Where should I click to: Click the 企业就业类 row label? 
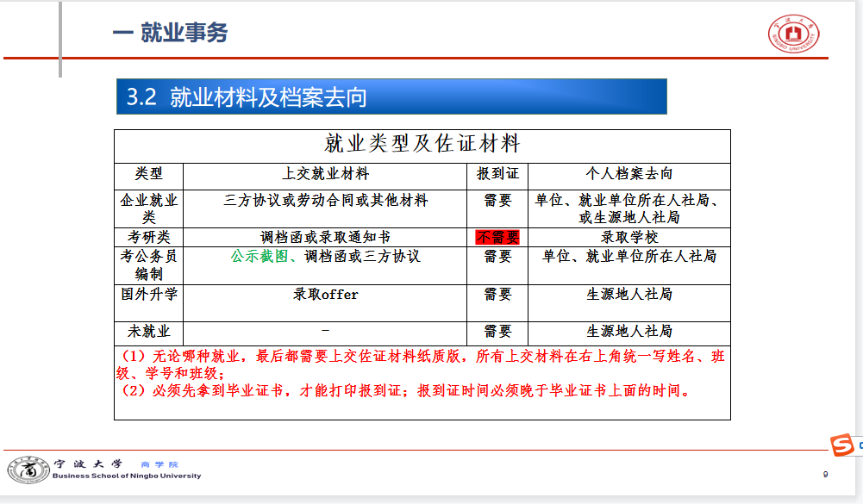click(x=149, y=208)
